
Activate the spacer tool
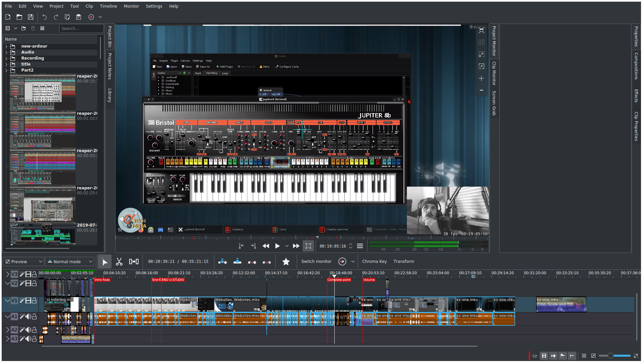134,262
